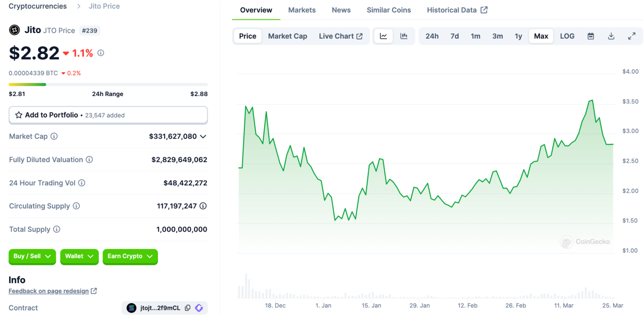Open the Historical Data tab
This screenshot has width=644, height=317.
tap(452, 10)
